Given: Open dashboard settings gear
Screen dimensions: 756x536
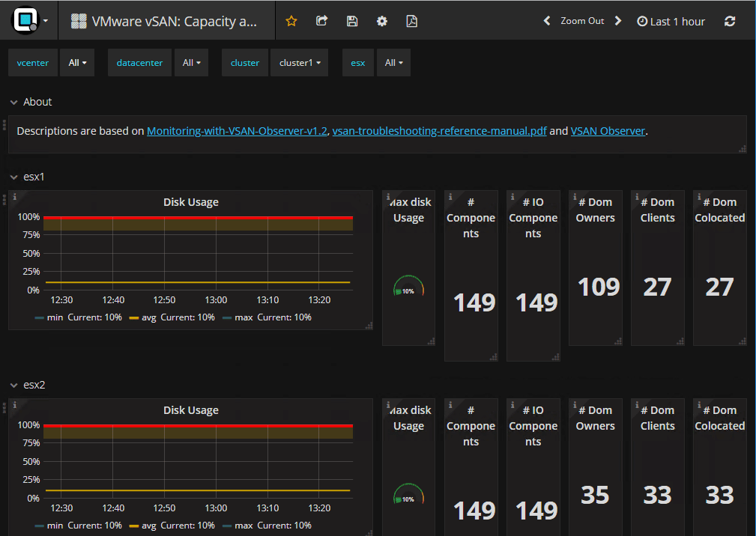Looking at the screenshot, I should point(382,21).
